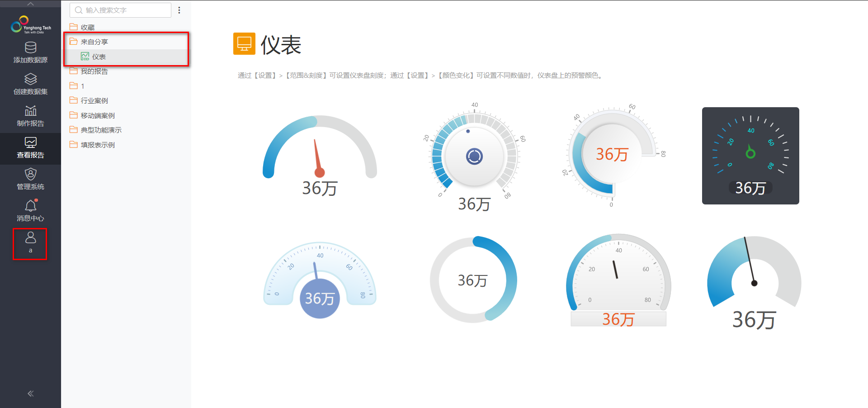This screenshot has width=868, height=408.
Task: Open 管理系统 in sidebar
Action: click(30, 180)
